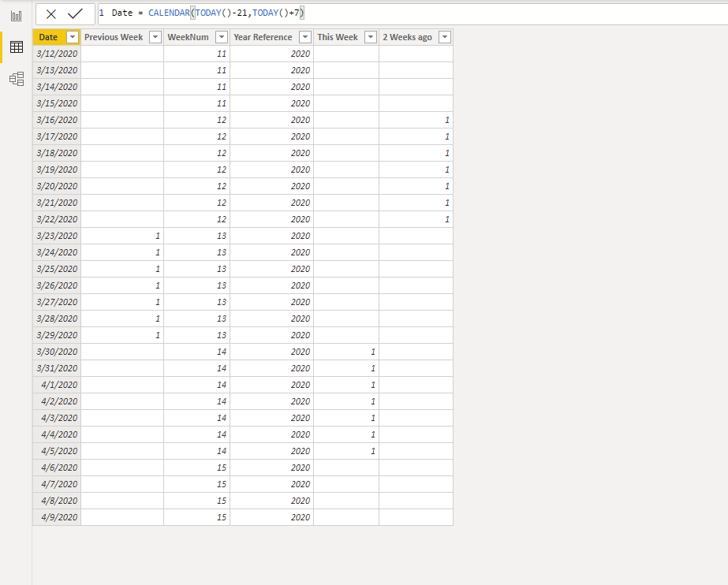The height and width of the screenshot is (585, 728).
Task: Click WeekNum value 13 in 3/26/2020 row
Action: [x=197, y=285]
